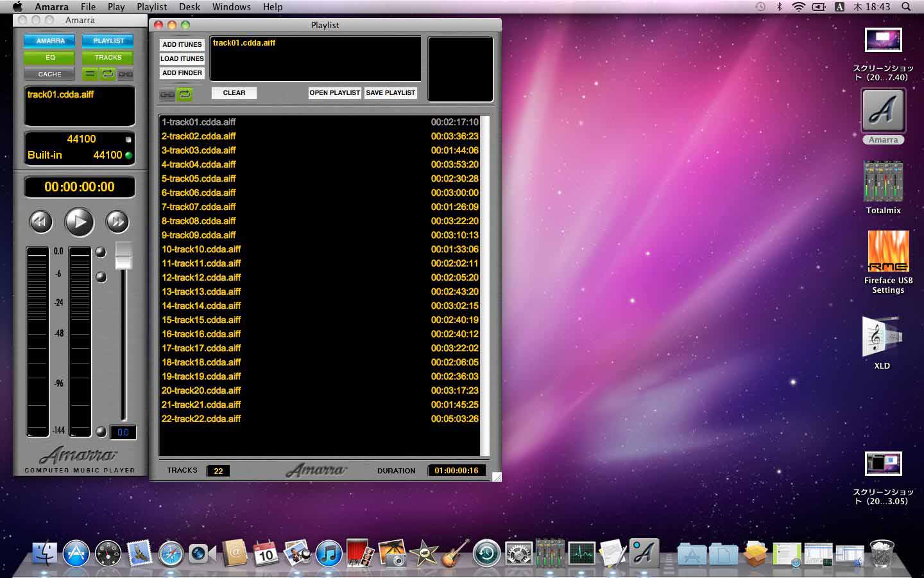Click the OPEN PLAYLIST button
The height and width of the screenshot is (578, 924).
coord(335,92)
